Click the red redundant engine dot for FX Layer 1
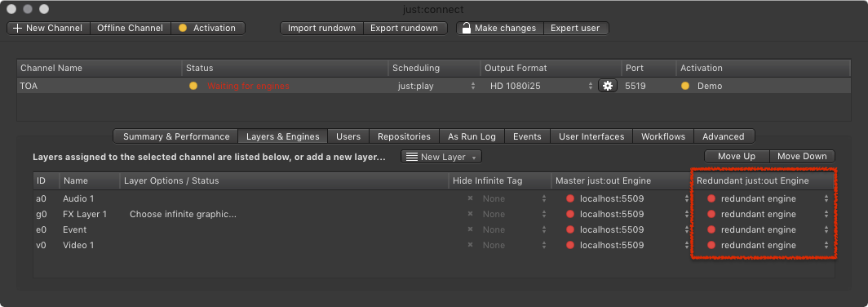 pyautogui.click(x=711, y=214)
